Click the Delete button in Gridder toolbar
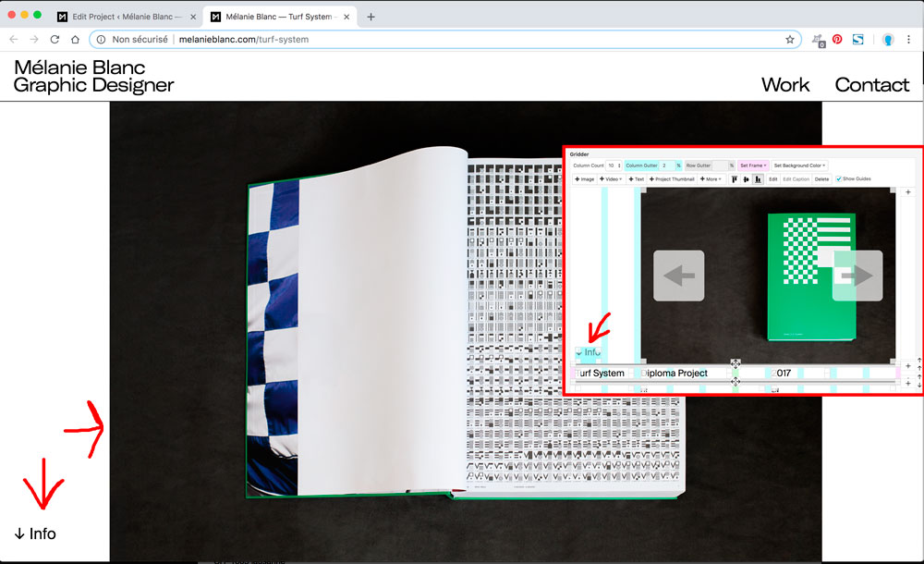This screenshot has width=924, height=564. (x=821, y=179)
